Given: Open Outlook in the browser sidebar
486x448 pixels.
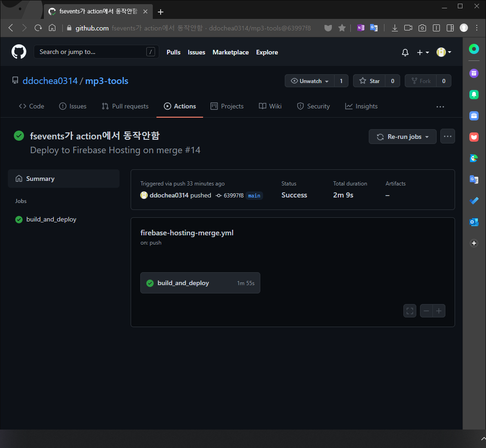Looking at the screenshot, I should pyautogui.click(x=474, y=222).
